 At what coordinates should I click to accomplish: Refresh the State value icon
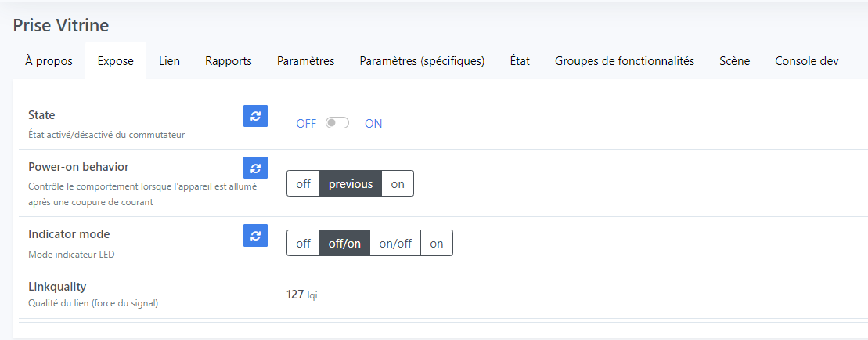[256, 116]
